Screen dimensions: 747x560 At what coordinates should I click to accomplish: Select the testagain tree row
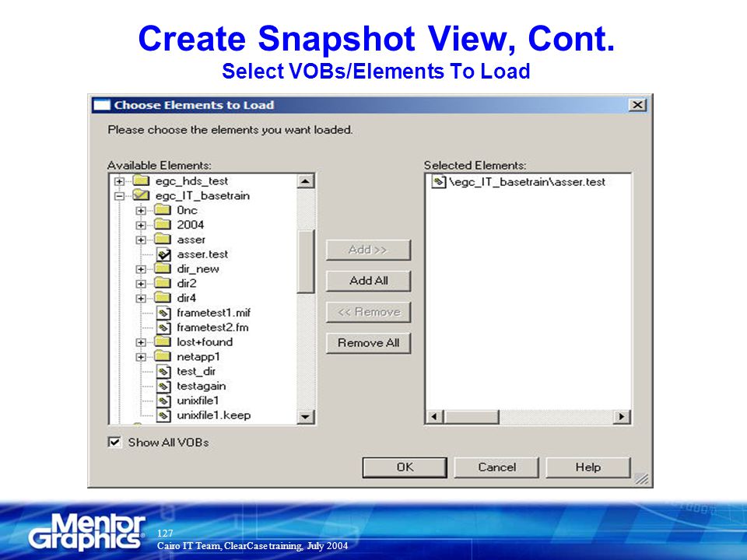191,387
